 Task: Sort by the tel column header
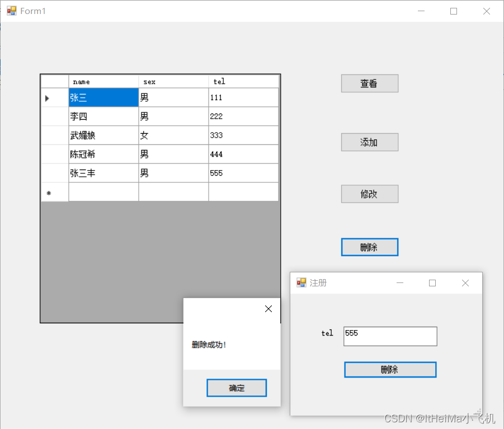click(244, 82)
